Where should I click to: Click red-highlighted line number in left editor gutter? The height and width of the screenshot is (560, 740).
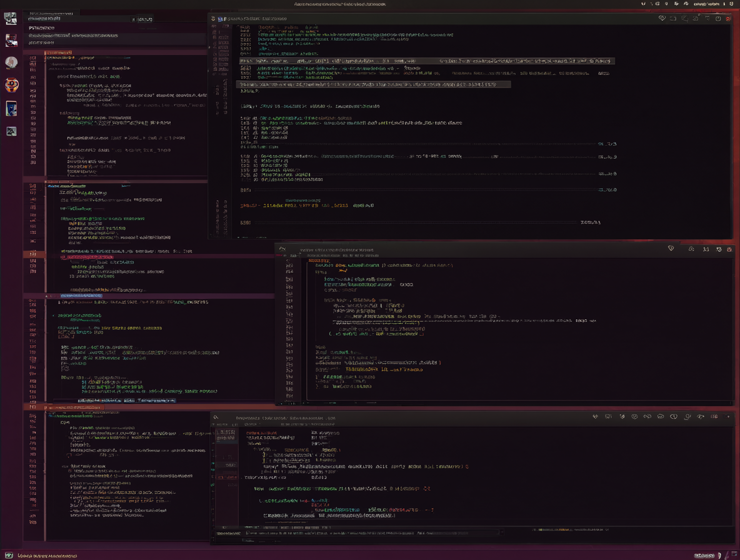33,254
